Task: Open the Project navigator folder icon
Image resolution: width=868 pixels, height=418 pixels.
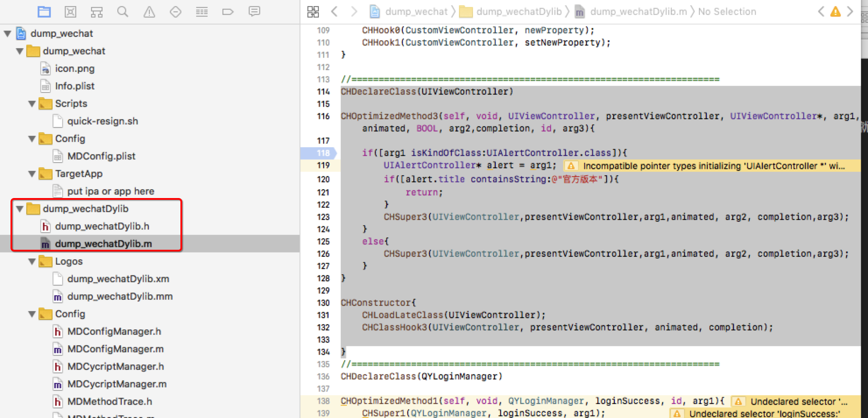Action: [44, 12]
